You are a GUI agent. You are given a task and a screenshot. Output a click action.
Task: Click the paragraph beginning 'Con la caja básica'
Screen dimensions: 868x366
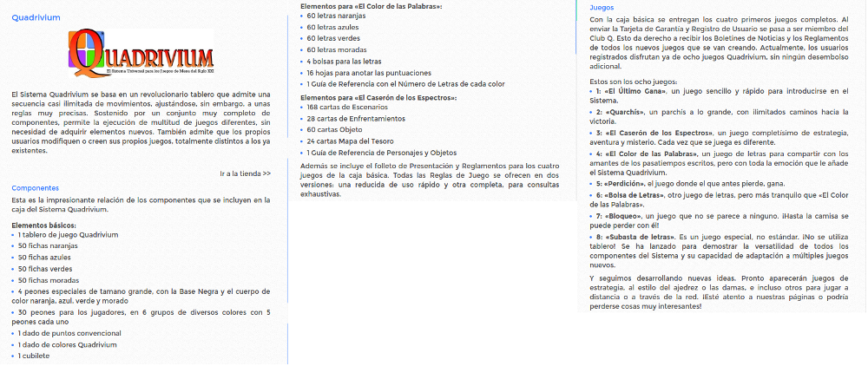(719, 42)
